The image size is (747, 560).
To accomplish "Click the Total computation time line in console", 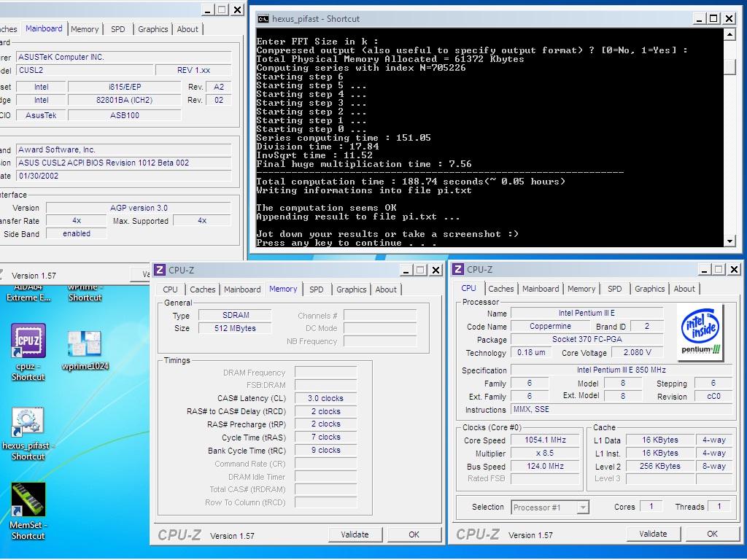I will point(411,182).
